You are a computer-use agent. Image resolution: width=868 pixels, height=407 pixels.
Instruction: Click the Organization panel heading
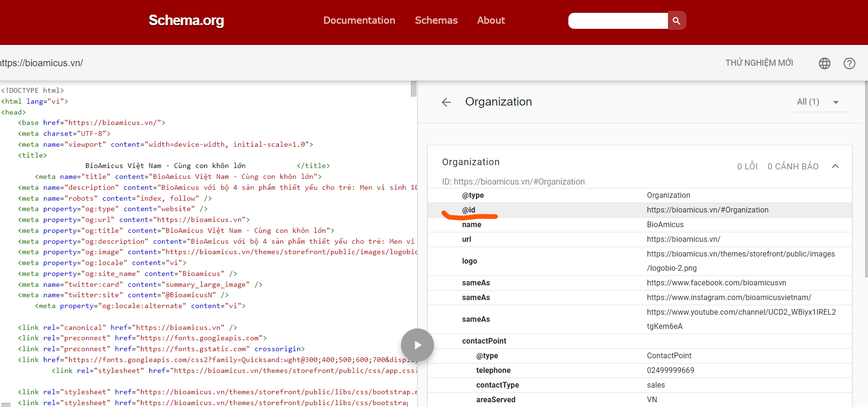(498, 102)
